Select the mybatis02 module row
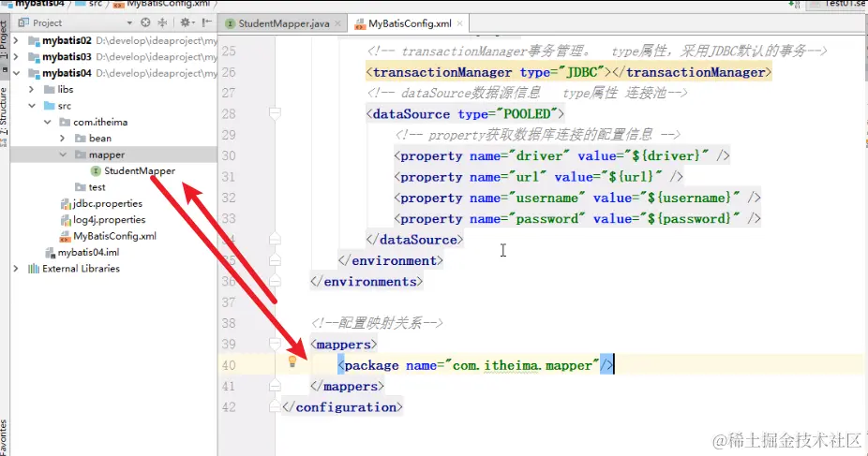This screenshot has height=456, width=868. click(114, 40)
